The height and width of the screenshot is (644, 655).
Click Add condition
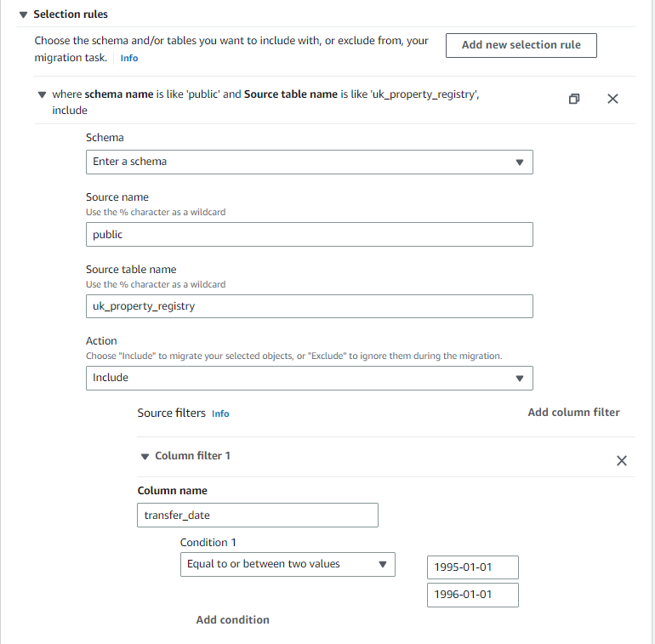pyautogui.click(x=232, y=620)
